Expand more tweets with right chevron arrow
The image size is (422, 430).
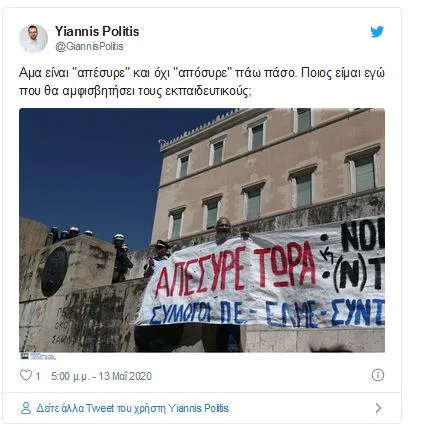pos(378,408)
